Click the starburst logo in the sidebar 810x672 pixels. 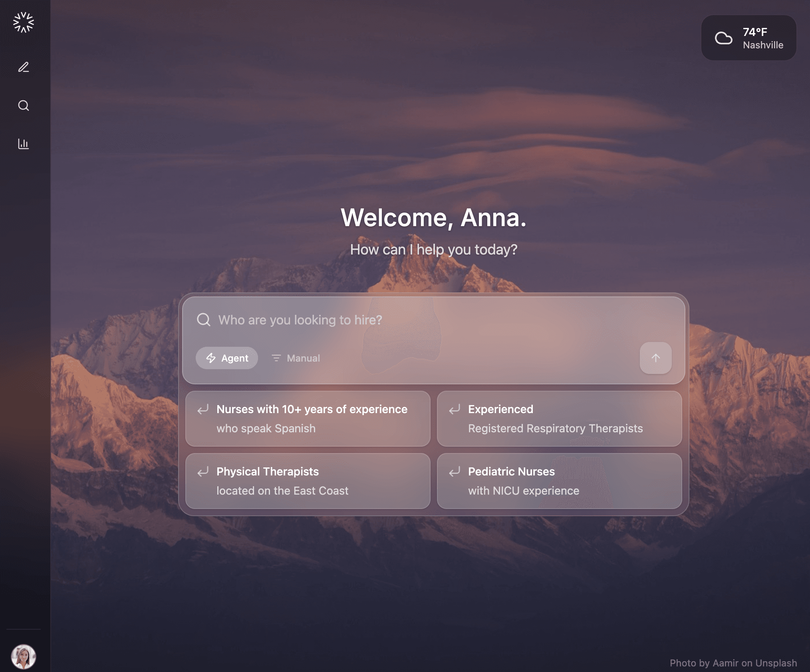[24, 22]
